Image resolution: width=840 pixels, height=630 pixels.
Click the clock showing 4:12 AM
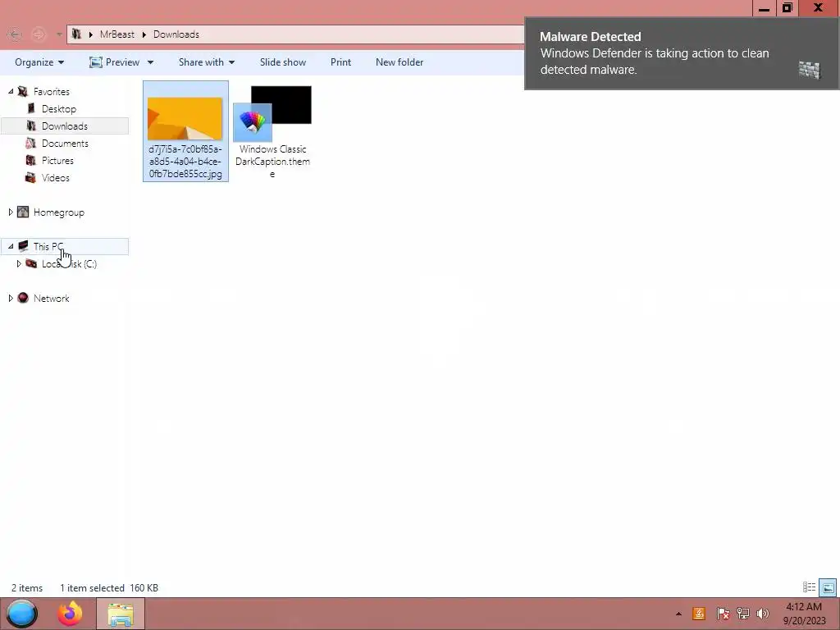(x=804, y=607)
